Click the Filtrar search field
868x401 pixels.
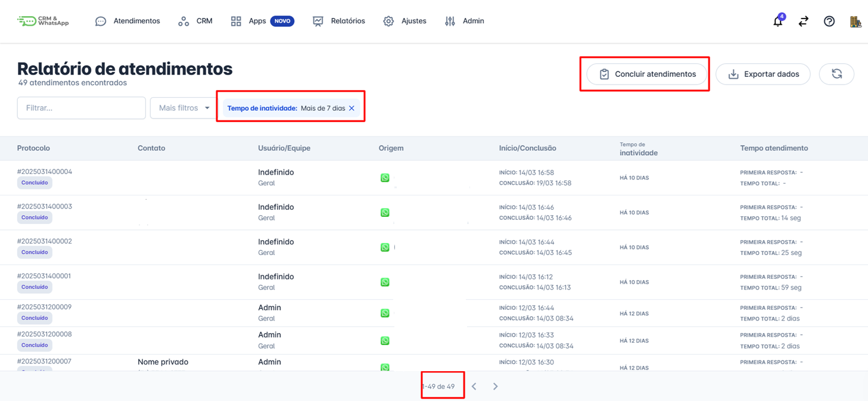point(82,108)
